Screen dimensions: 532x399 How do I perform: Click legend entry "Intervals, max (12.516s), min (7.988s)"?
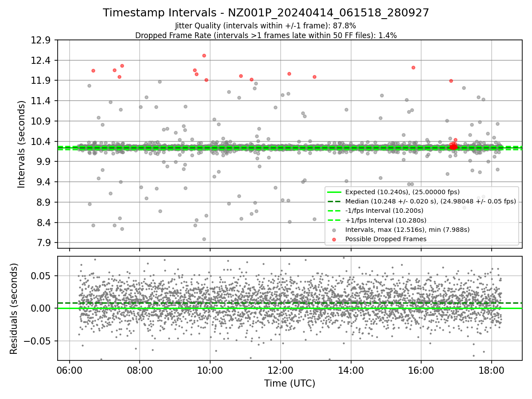pyautogui.click(x=407, y=230)
